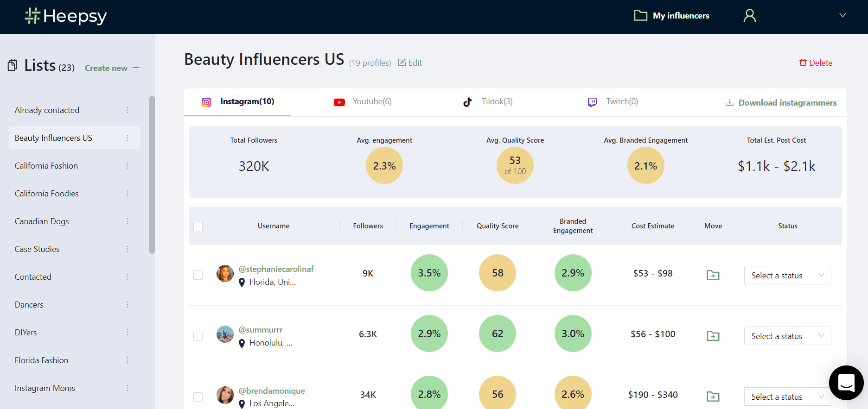Viewport: 868px width, 409px height.
Task: Click Download instagrammers link
Action: pyautogui.click(x=781, y=103)
